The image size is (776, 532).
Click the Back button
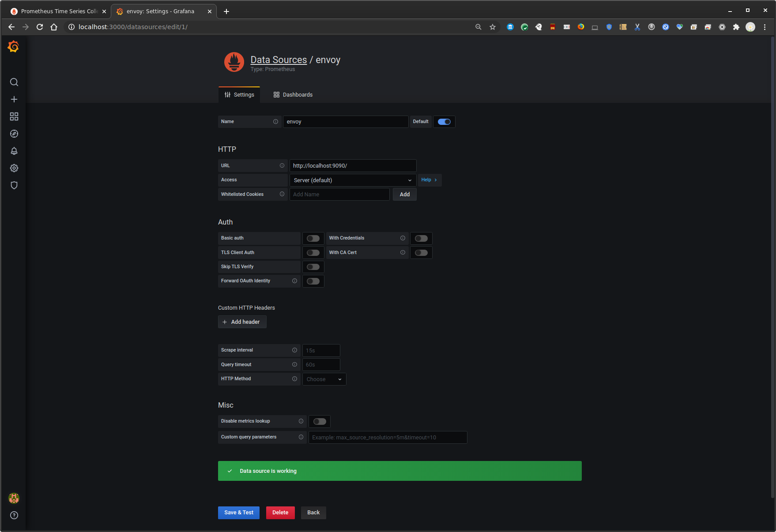pyautogui.click(x=313, y=513)
